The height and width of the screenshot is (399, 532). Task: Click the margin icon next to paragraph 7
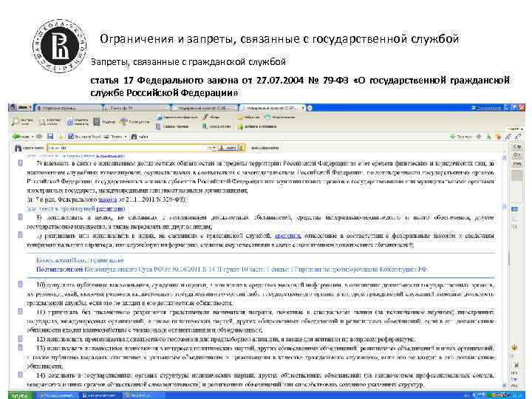21,163
